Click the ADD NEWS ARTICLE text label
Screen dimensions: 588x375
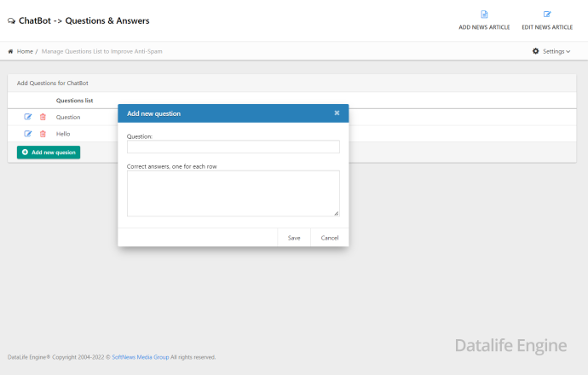coord(484,27)
